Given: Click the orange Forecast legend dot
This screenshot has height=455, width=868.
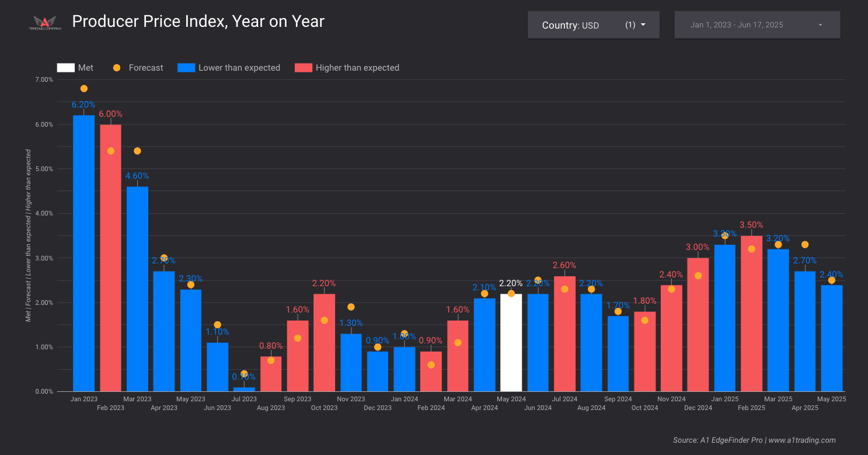Looking at the screenshot, I should [x=117, y=68].
